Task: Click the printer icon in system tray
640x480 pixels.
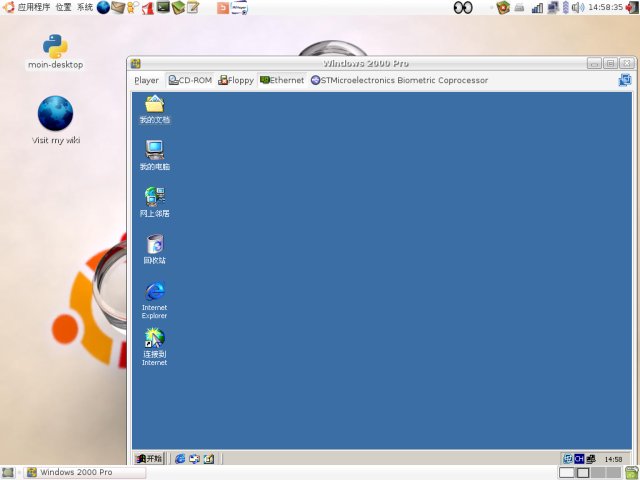Action: click(x=519, y=7)
